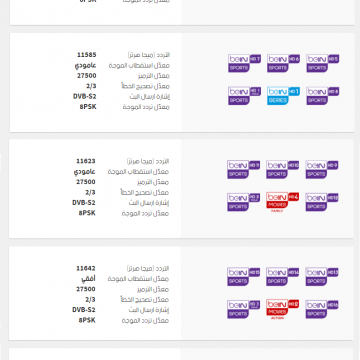Select the beIN Sports HD 6 logo
The width and height of the screenshot is (360, 360).
tap(283, 63)
